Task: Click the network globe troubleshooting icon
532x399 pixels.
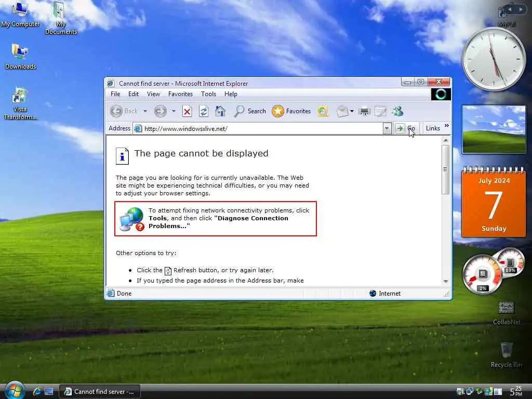Action: pos(132,219)
